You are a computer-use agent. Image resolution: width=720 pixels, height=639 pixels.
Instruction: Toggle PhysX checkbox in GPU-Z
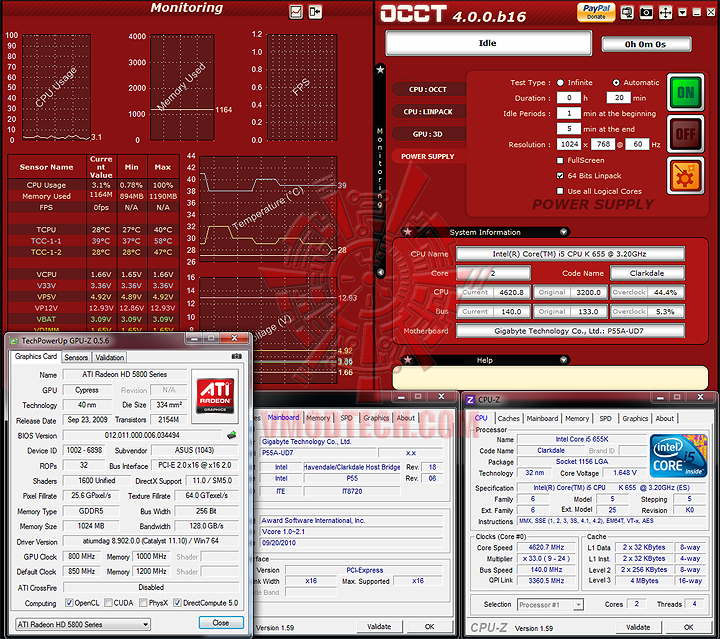[143, 602]
